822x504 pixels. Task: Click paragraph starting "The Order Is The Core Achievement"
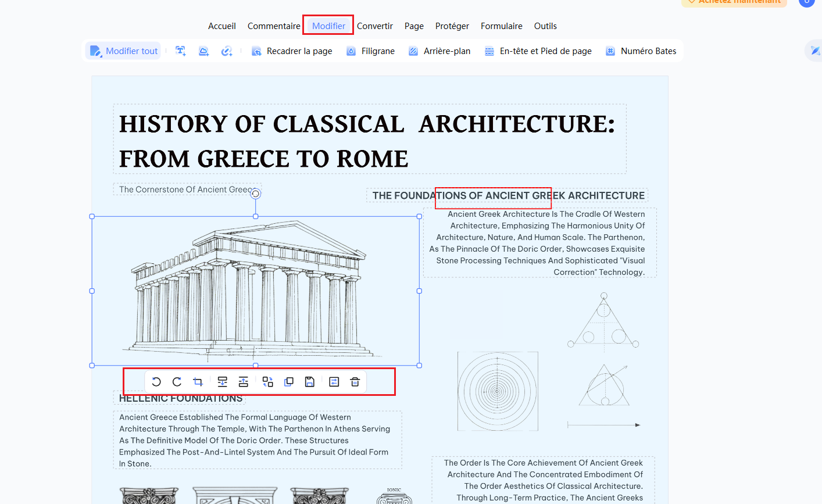coord(543,480)
